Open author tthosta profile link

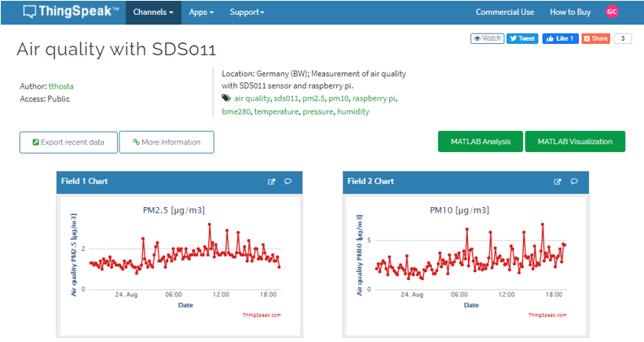[x=61, y=86]
